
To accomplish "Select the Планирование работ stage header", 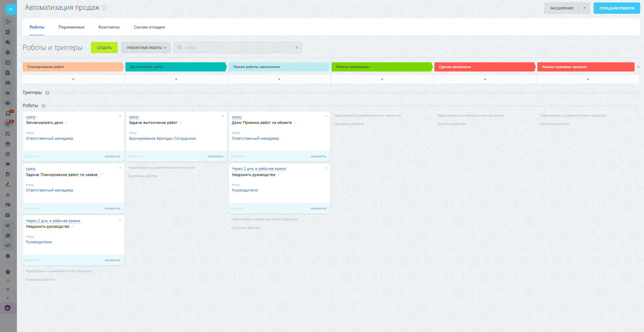I will tap(73, 67).
